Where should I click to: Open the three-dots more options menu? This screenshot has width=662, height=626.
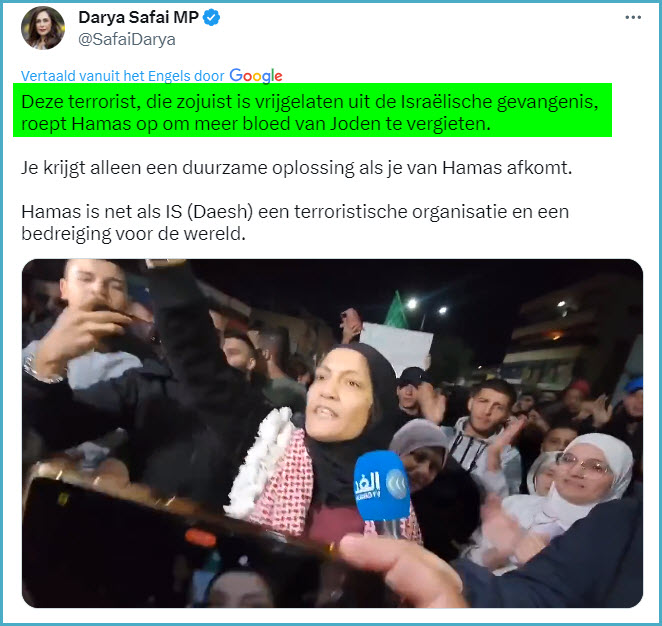click(633, 17)
